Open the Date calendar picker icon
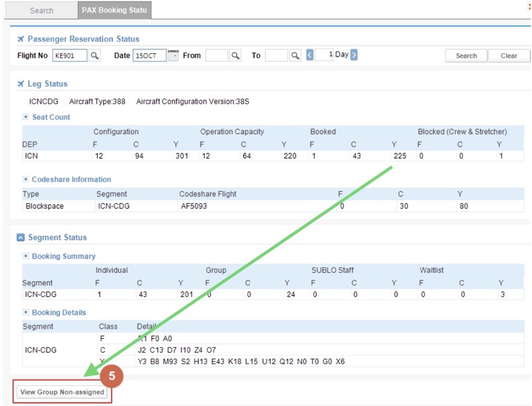532x406 pixels. tap(173, 56)
